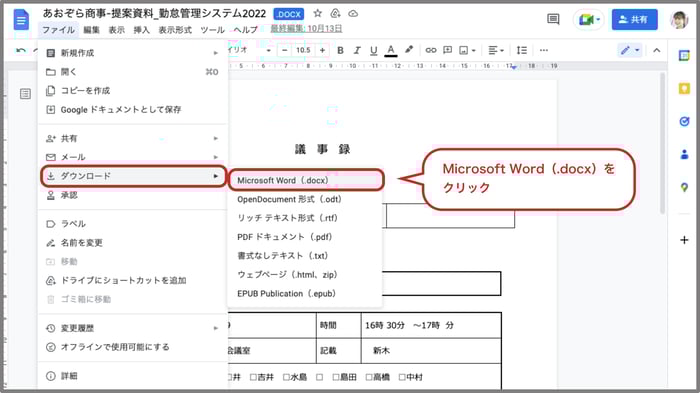Click the add to Drive icon
Image resolution: width=700 pixels, height=393 pixels.
[335, 13]
